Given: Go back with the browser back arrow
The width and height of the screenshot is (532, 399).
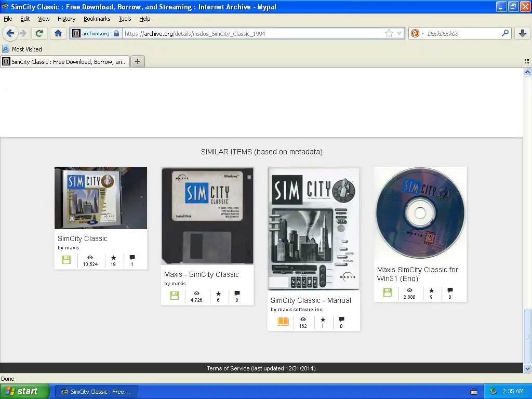Looking at the screenshot, I should [10, 33].
